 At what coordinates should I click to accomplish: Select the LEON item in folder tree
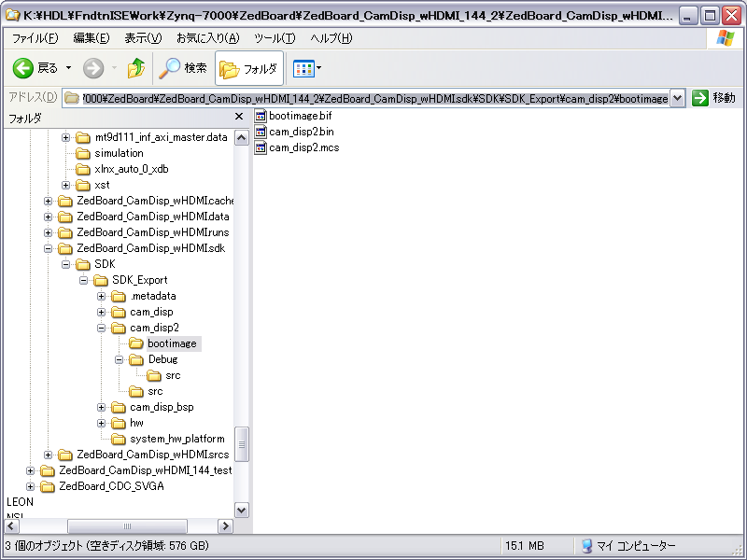pyautogui.click(x=20, y=502)
